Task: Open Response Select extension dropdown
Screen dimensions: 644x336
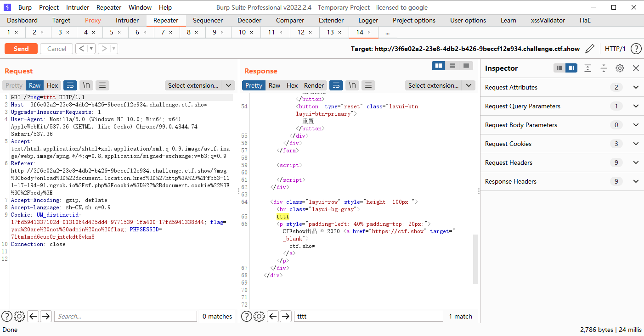Action: [x=440, y=85]
